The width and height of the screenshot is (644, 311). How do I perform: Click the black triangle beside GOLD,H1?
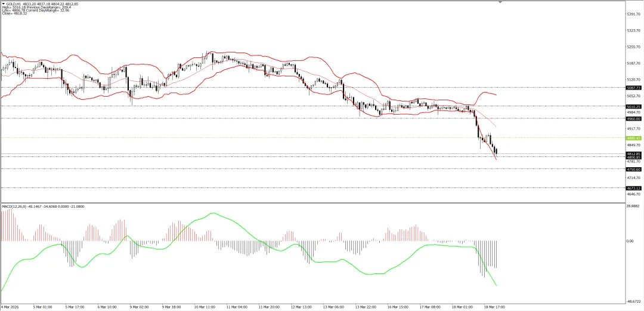click(x=4, y=4)
